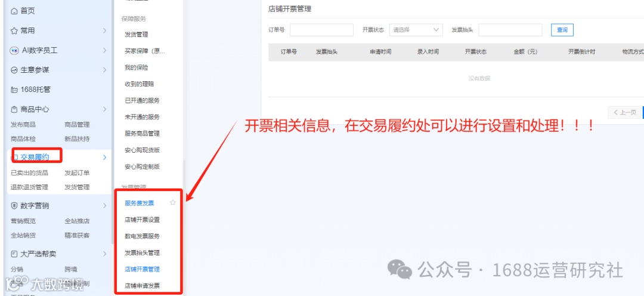
Task: Select 店铺开票管理 in the submenu
Action: pyautogui.click(x=142, y=270)
